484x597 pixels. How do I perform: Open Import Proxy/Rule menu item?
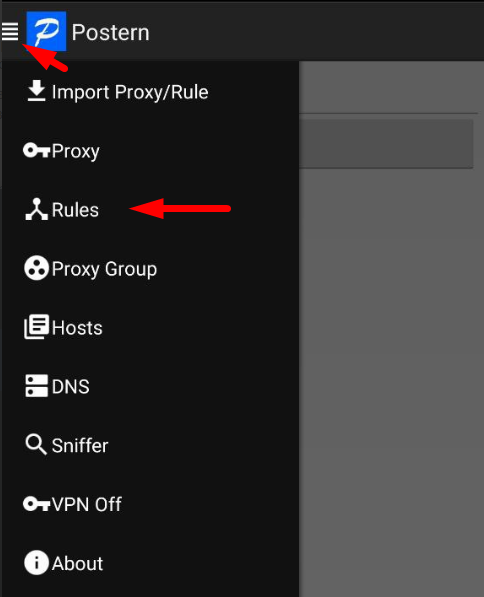point(150,92)
